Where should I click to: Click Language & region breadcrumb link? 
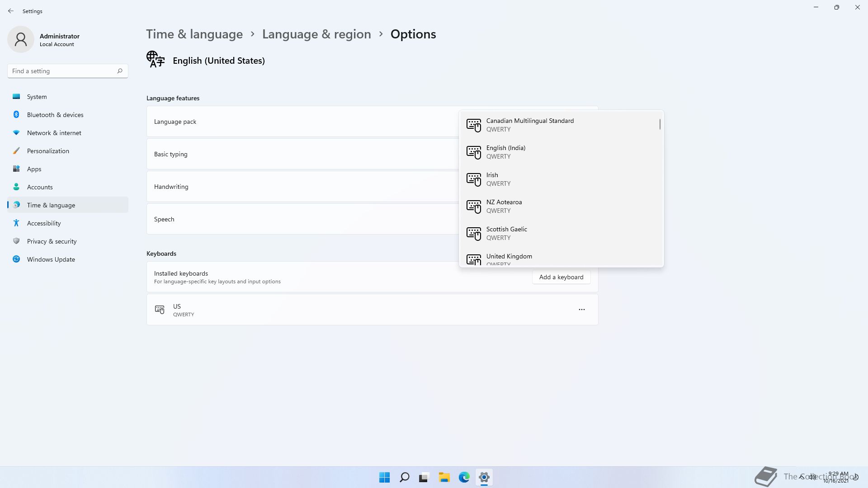point(316,34)
